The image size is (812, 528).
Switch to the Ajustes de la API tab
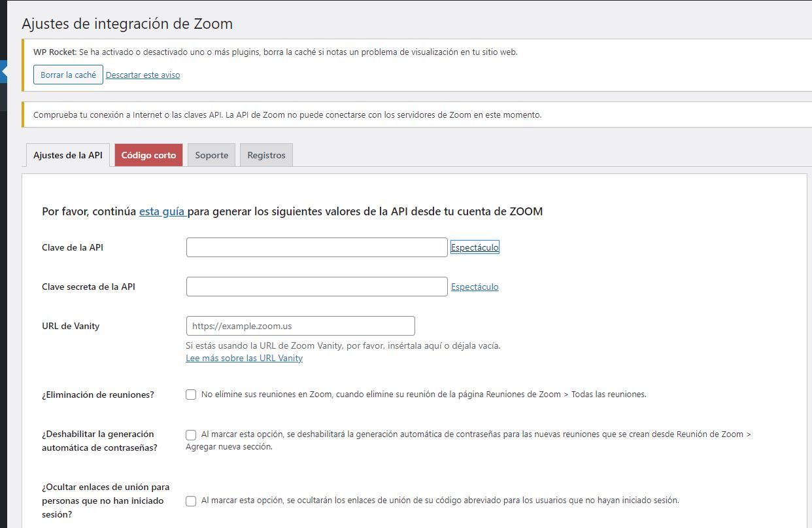tap(68, 155)
